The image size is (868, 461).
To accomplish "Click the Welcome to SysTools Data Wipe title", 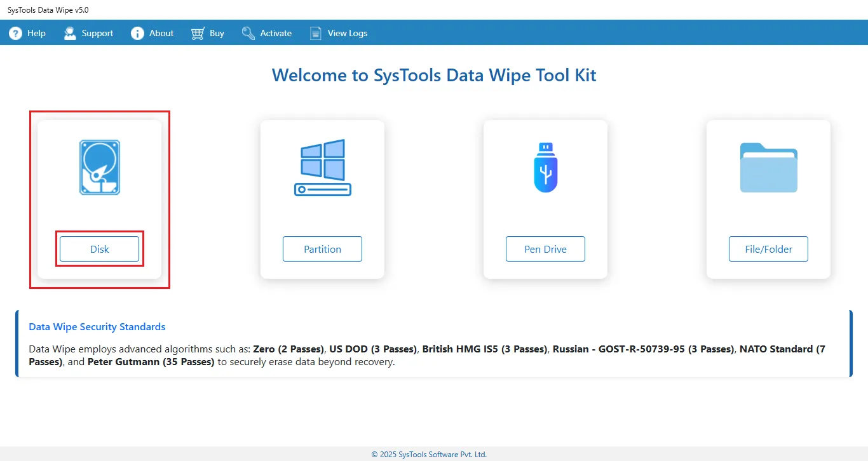I will click(434, 75).
